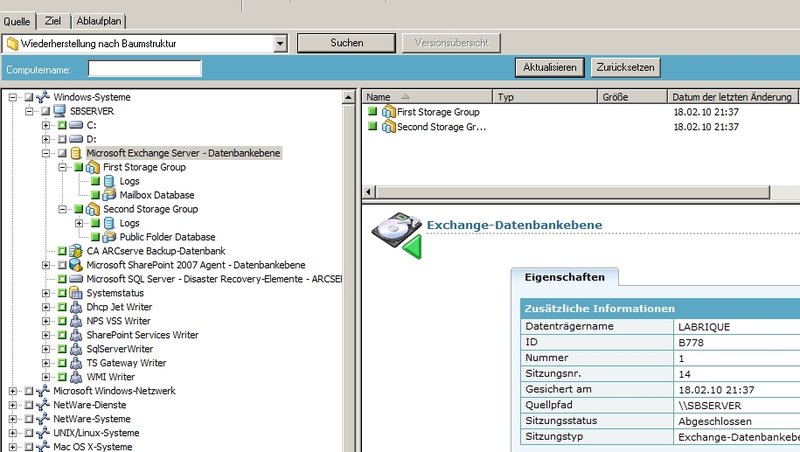Screen dimensions: 800x452
Task: Click the SqlServerWriter icon
Action: click(x=76, y=349)
